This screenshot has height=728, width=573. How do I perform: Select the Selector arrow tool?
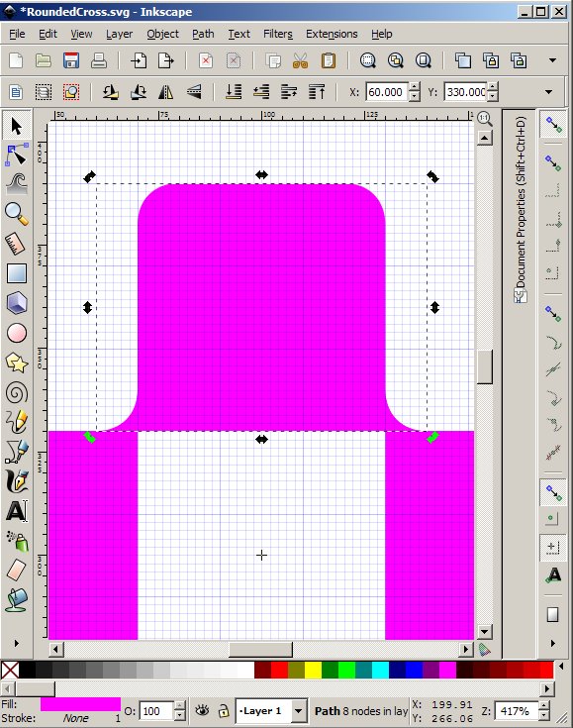click(17, 126)
